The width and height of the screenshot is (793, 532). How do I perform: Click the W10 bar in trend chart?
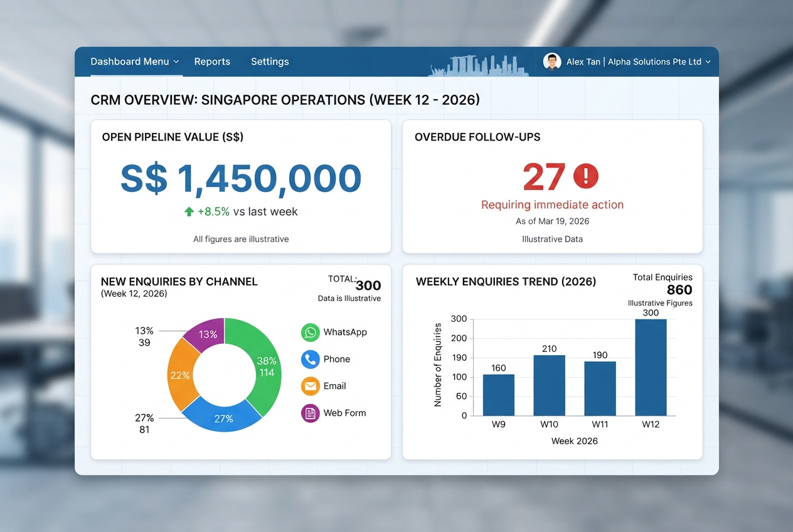[550, 385]
